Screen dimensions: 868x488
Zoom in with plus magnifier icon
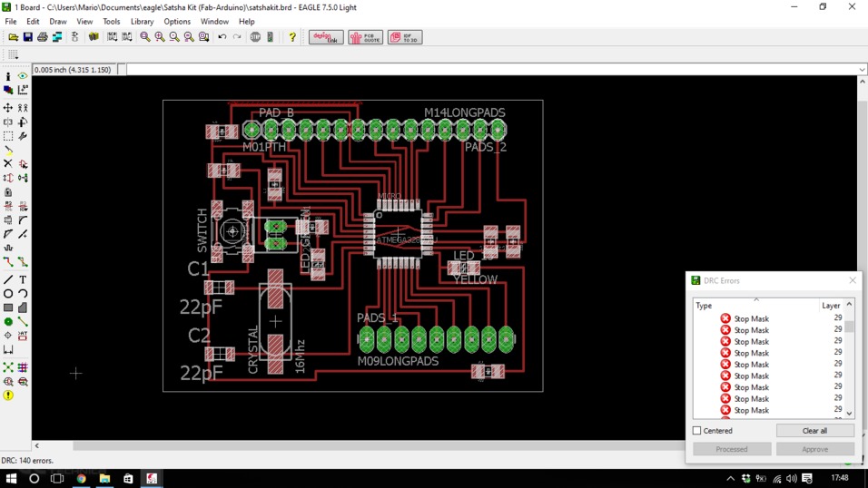pyautogui.click(x=160, y=37)
